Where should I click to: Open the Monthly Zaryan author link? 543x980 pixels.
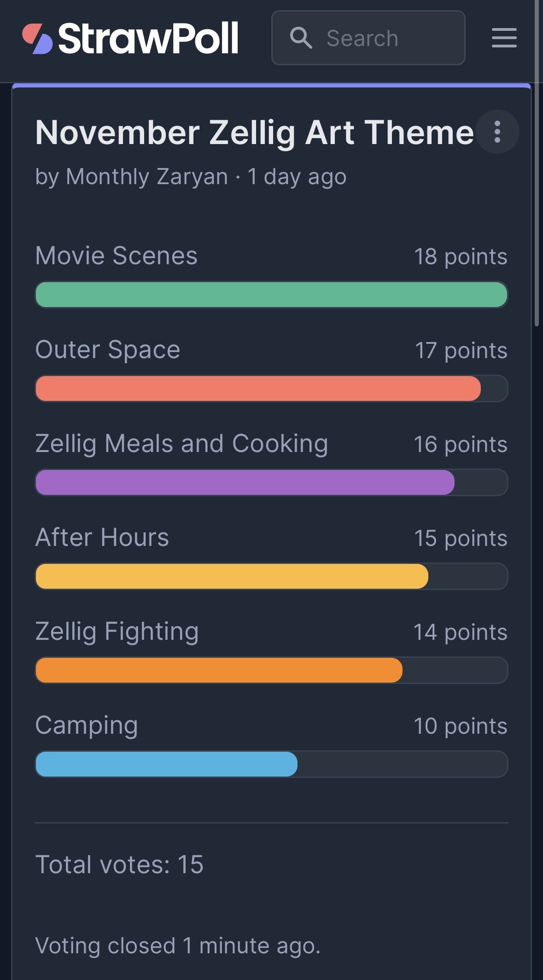(x=146, y=177)
